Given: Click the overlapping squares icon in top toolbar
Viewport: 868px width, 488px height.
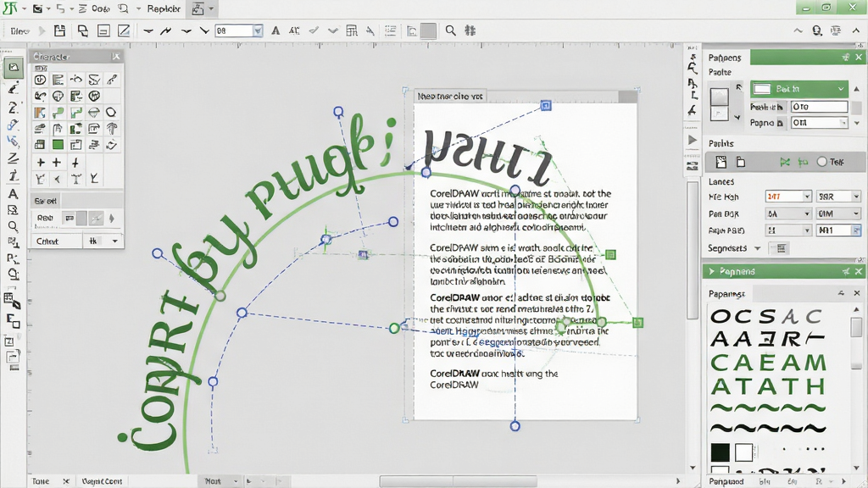Looking at the screenshot, I should click(82, 30).
